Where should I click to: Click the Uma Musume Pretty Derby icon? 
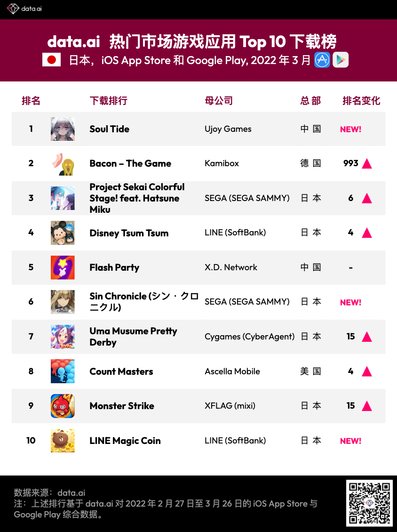pyautogui.click(x=63, y=337)
